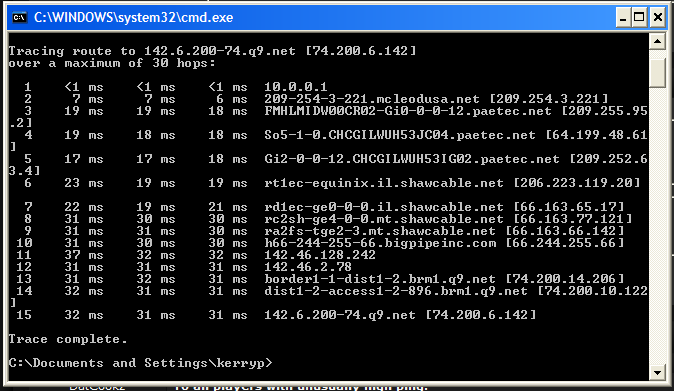Click the IP [66.244.255.66] on hop 10

[x=565, y=244]
